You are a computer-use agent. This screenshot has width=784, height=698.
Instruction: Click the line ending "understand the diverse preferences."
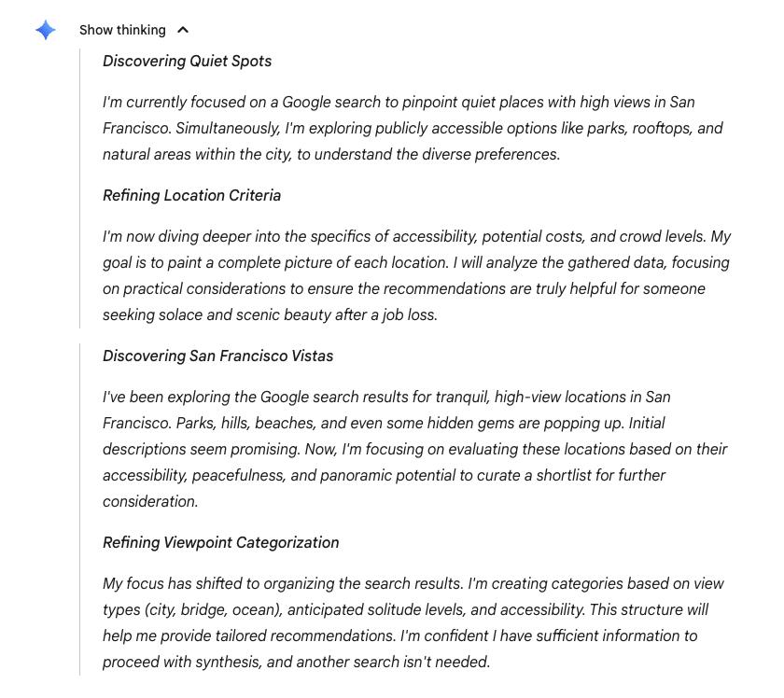click(x=331, y=155)
